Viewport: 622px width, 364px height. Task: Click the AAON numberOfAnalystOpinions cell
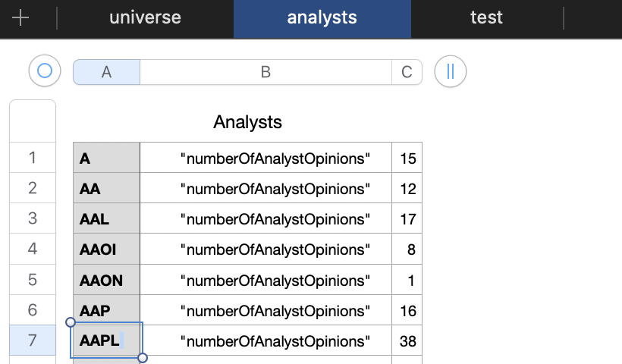point(265,280)
